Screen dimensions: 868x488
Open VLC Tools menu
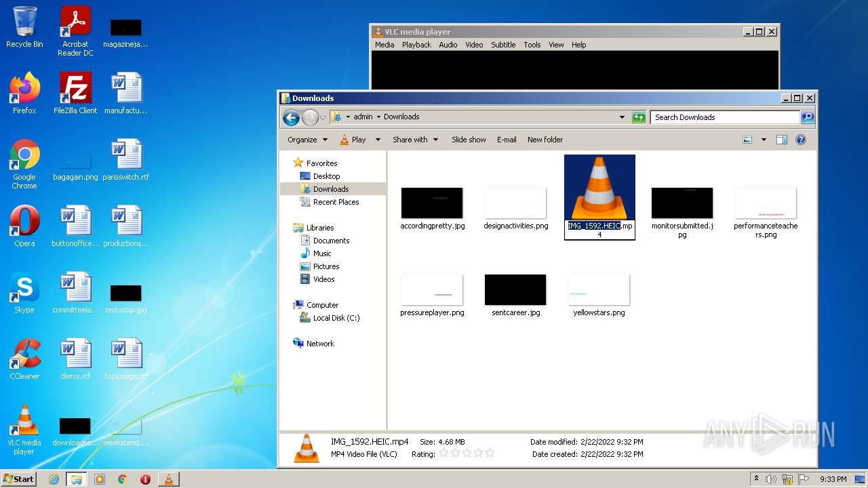(532, 45)
